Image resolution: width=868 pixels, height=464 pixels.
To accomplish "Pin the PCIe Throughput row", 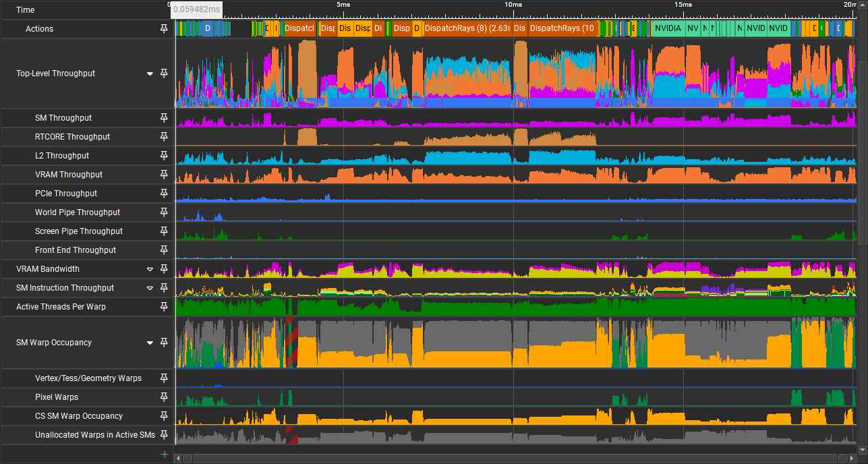I will 164,194.
